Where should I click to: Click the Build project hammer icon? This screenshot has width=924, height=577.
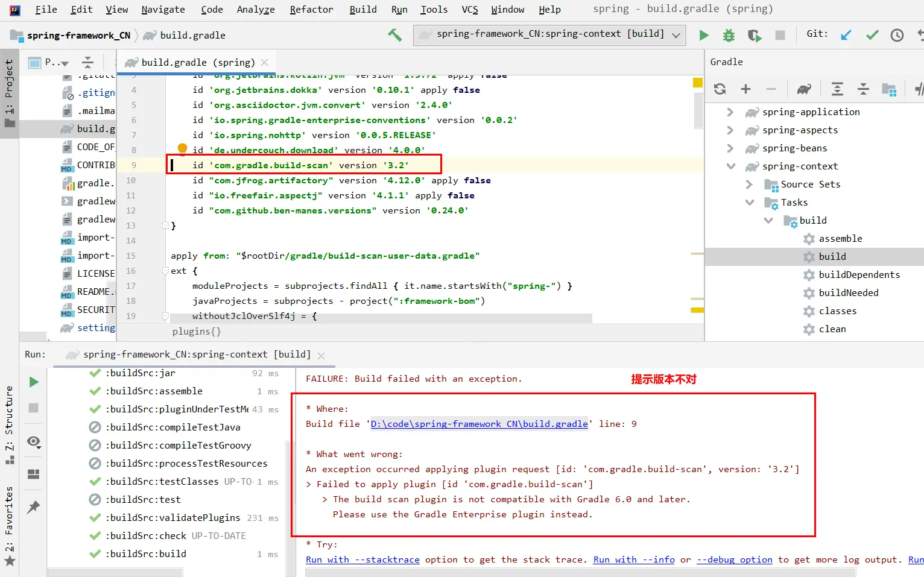[395, 35]
